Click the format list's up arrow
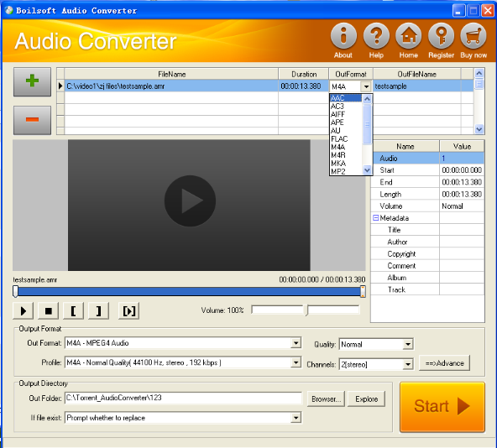Viewport: 497px width, 448px height. coord(367,99)
